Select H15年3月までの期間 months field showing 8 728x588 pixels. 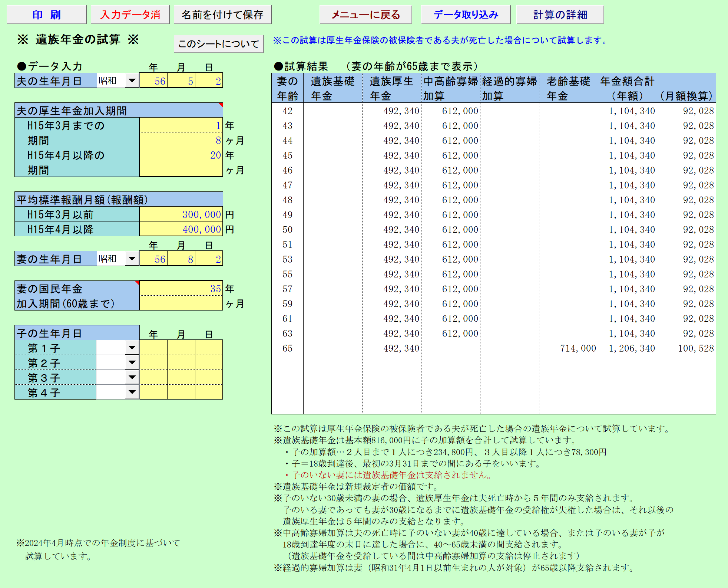click(181, 140)
